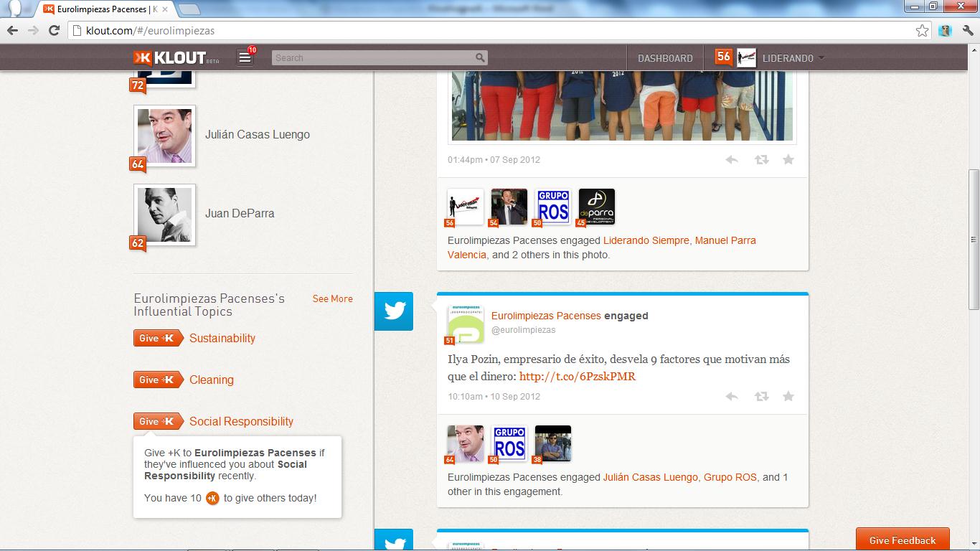Favorite the 07 Sep 2012 post
The height and width of the screenshot is (551, 980).
[788, 159]
